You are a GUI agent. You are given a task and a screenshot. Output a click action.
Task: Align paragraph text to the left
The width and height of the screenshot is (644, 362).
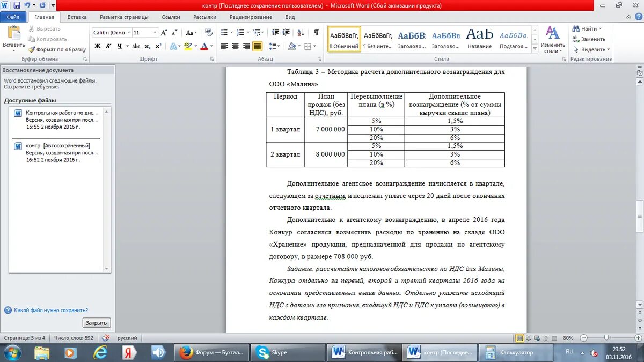click(224, 46)
